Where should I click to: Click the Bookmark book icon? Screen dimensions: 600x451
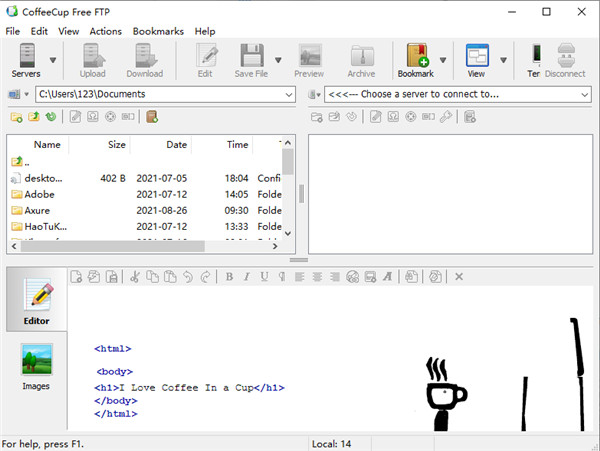pos(417,55)
